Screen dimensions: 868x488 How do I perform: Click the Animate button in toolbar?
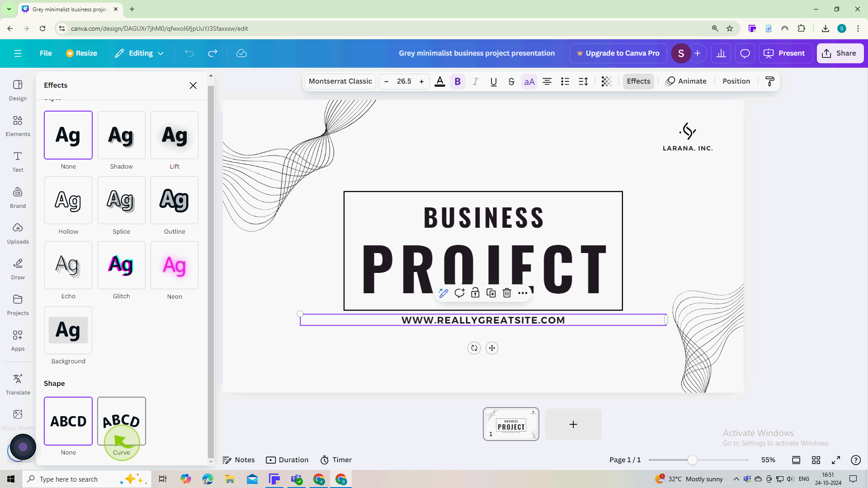(687, 81)
